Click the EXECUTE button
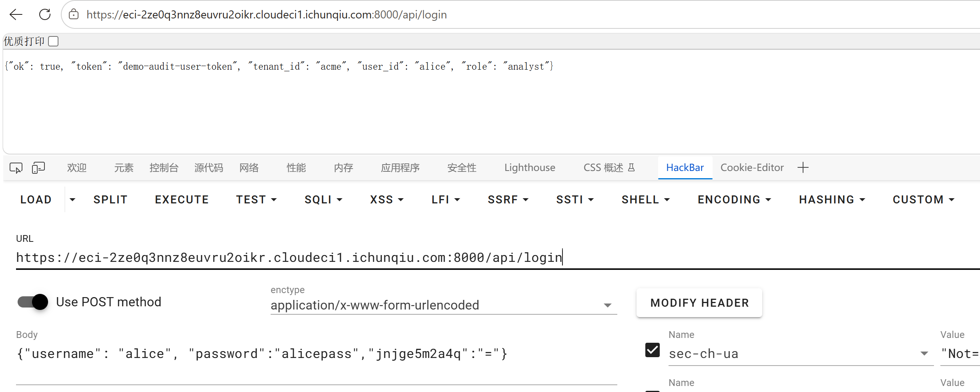Screen dimensions: 980x392 point(182,199)
